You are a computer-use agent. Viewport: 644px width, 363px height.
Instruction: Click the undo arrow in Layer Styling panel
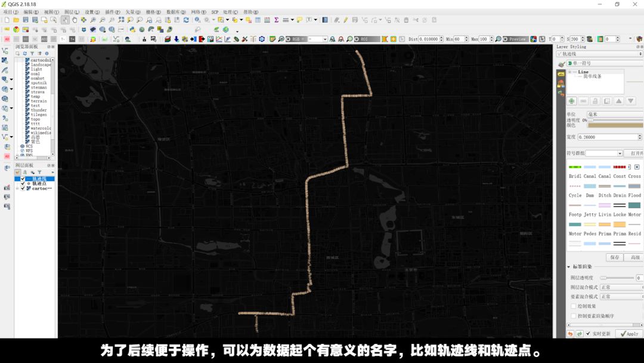[571, 334]
